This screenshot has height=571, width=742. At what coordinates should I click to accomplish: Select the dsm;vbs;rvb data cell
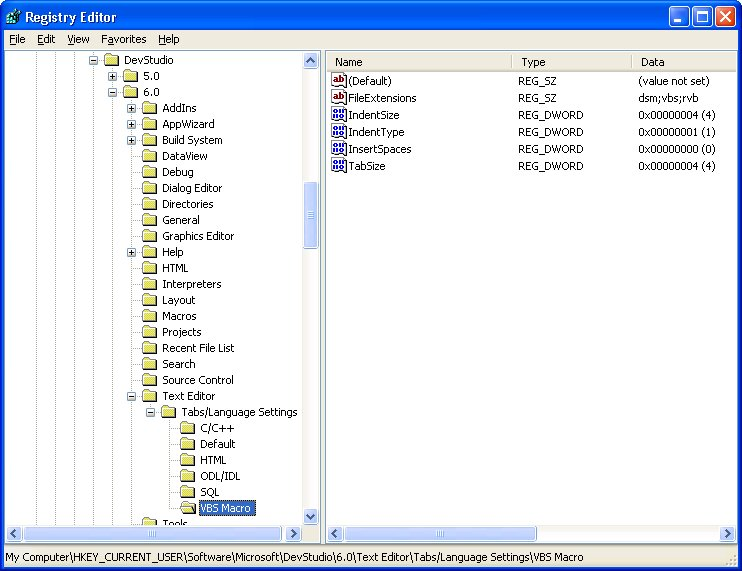668,98
